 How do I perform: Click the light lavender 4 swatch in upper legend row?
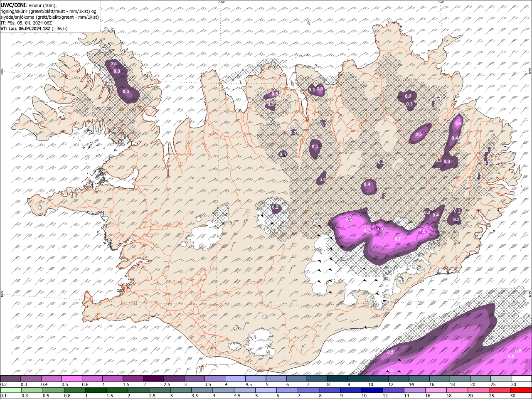235,379
